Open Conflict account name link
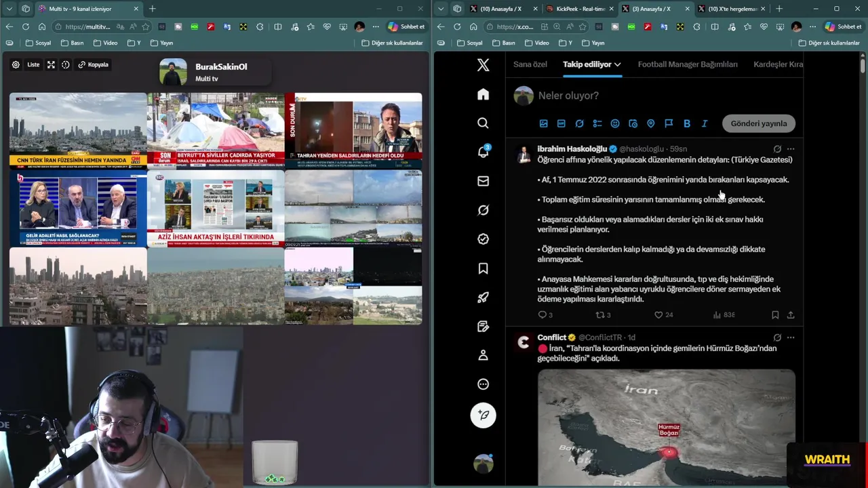Viewport: 868px width, 488px height. coord(551,338)
